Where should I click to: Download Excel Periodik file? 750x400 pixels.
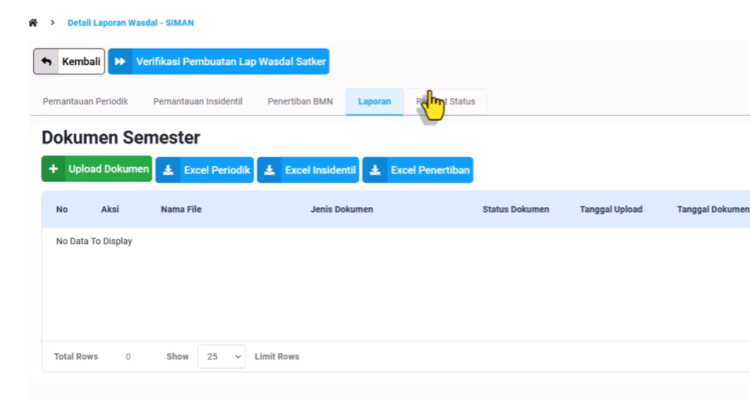(205, 170)
